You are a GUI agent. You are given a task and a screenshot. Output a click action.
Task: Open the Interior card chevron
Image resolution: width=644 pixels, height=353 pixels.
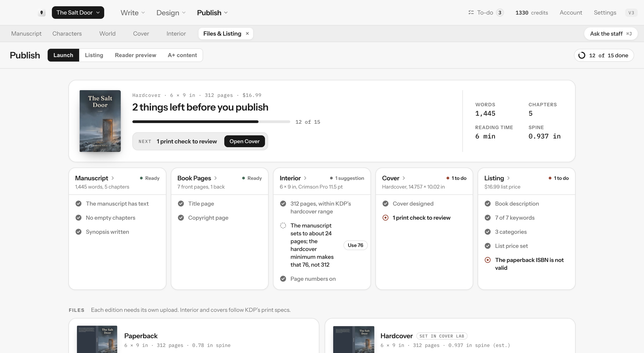pos(305,178)
